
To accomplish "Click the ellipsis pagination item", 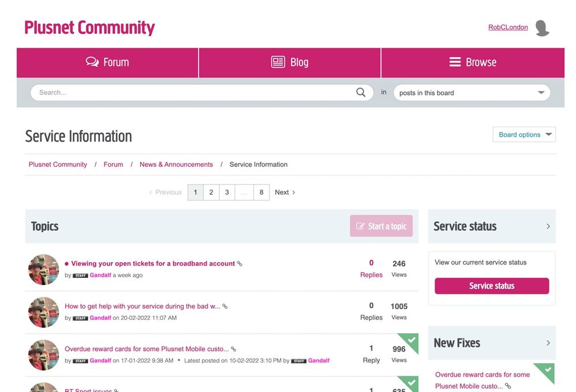I will [244, 193].
